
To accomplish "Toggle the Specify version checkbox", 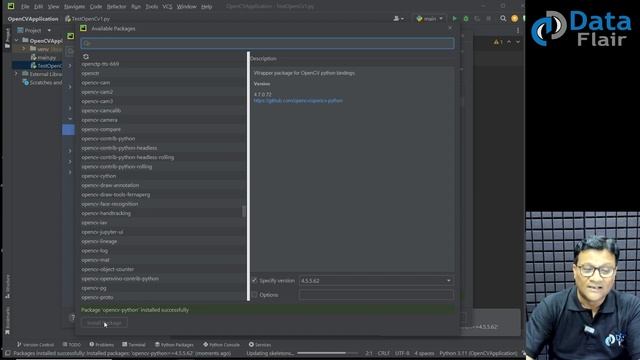I will pyautogui.click(x=255, y=280).
